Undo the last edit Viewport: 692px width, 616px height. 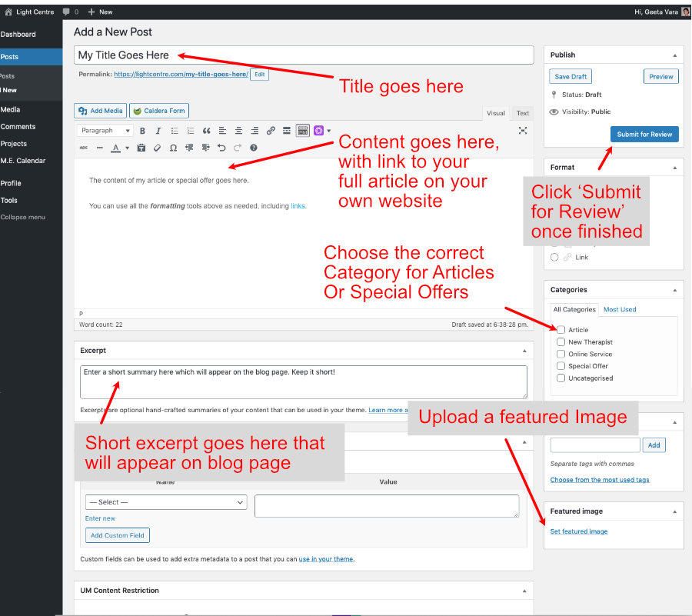point(221,148)
